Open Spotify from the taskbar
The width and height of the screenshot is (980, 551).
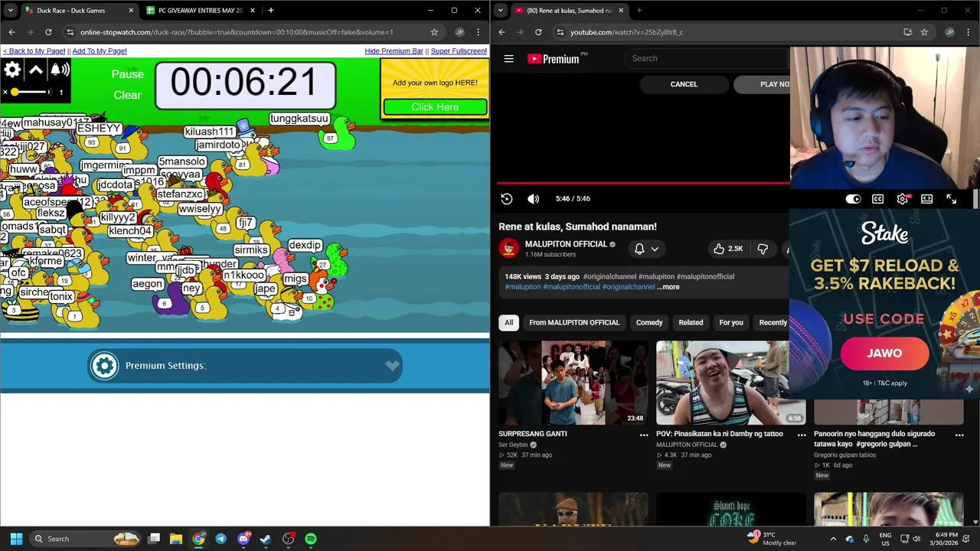coord(311,539)
